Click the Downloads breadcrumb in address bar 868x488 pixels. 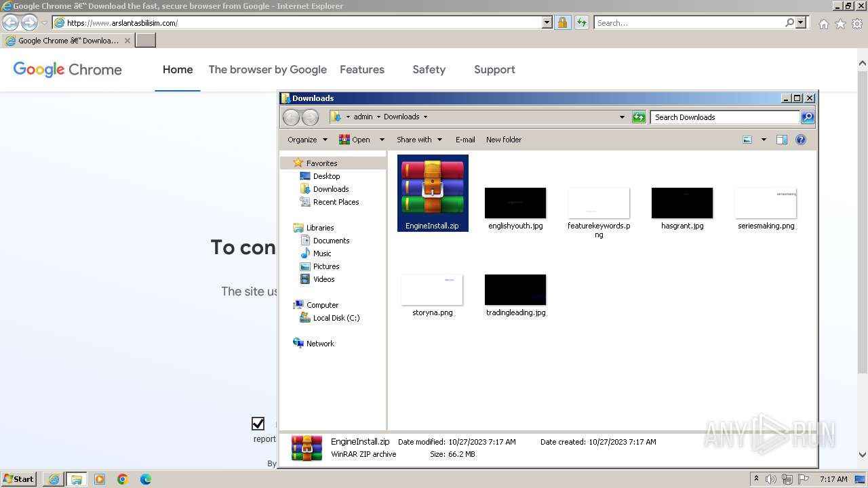pyautogui.click(x=401, y=117)
